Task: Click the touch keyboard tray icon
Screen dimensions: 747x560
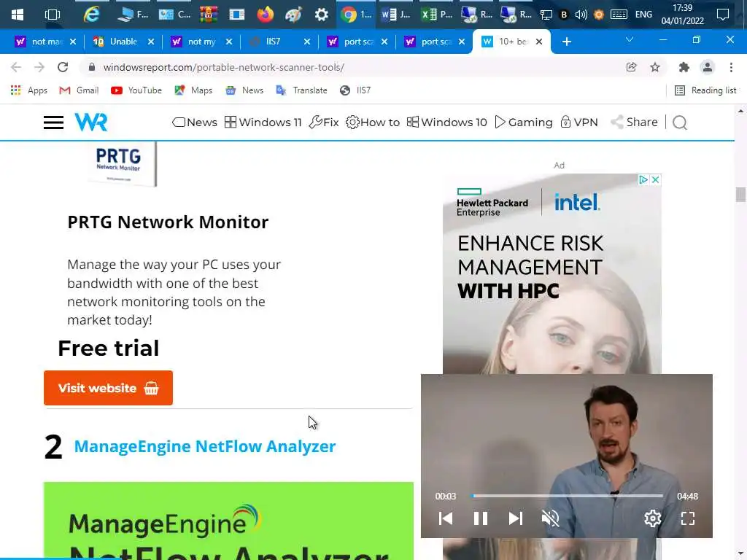Action: [x=619, y=15]
